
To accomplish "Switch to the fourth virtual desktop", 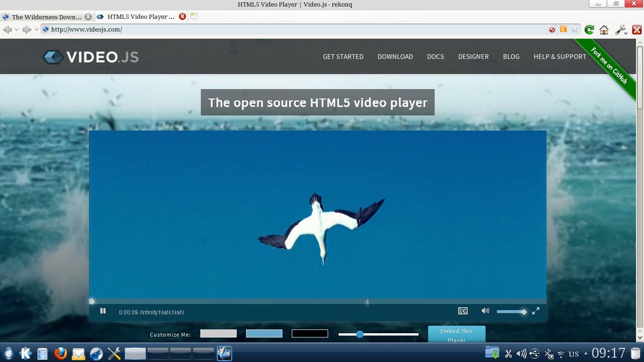I will click(x=204, y=354).
